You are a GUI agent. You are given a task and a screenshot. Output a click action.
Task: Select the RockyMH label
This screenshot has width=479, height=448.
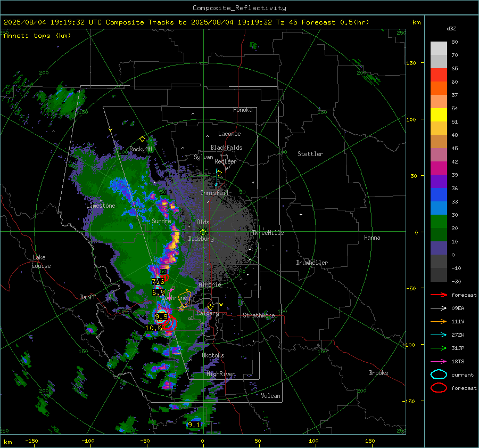[141, 149]
